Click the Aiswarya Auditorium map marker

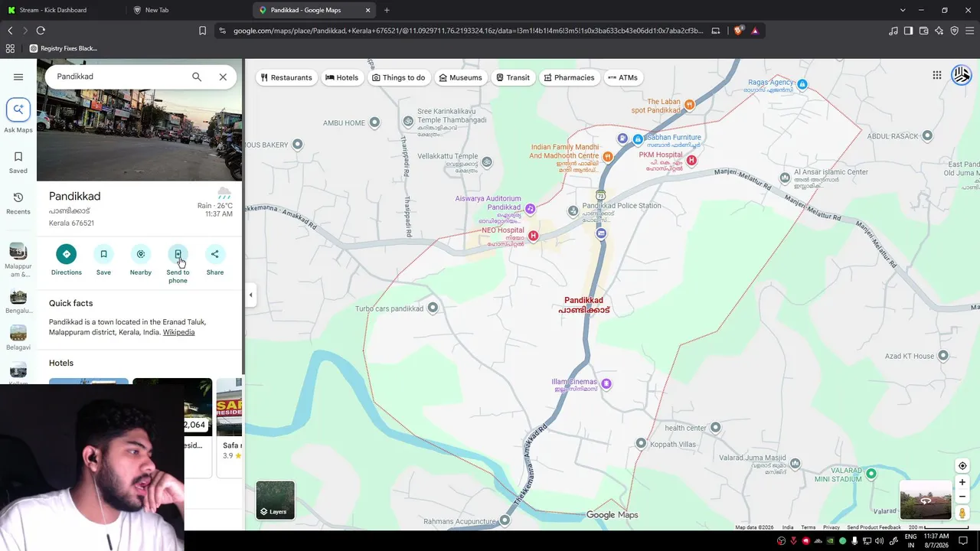click(x=530, y=208)
